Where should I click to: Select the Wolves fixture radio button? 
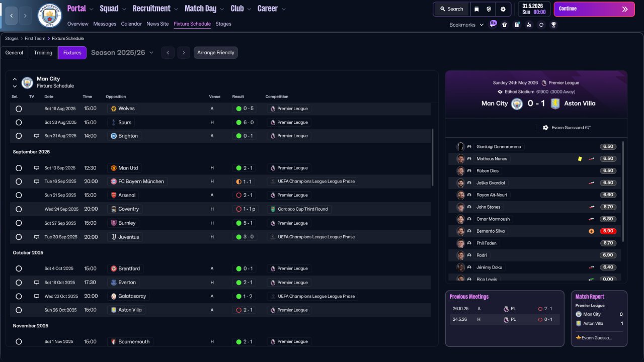click(x=19, y=109)
